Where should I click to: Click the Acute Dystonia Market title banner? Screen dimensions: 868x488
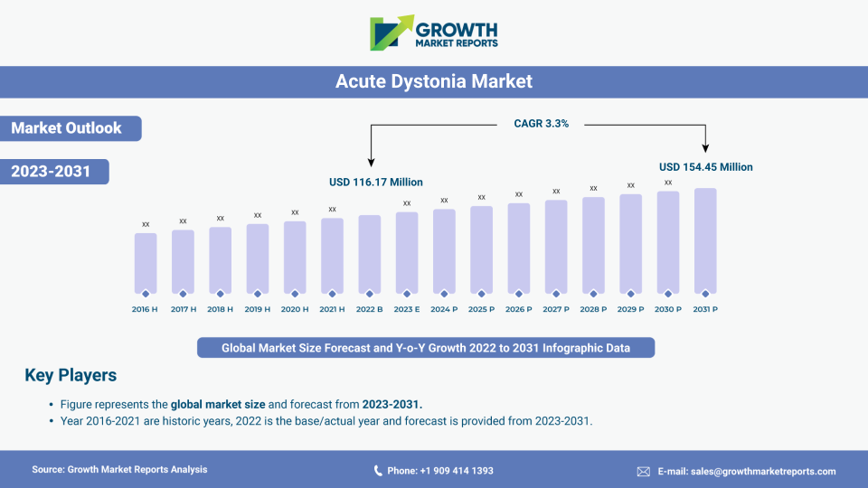(434, 81)
